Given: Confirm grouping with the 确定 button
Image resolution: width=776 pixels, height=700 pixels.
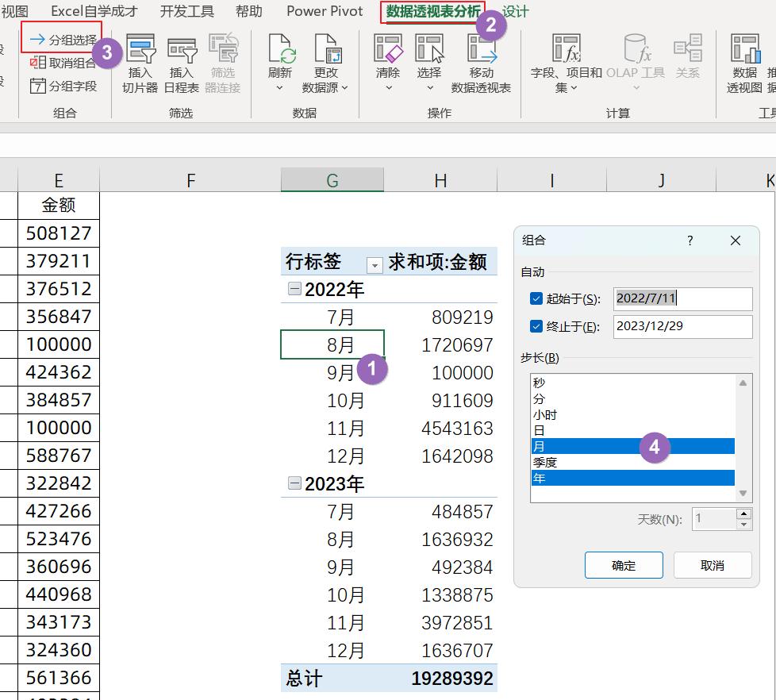Looking at the screenshot, I should coord(624,565).
